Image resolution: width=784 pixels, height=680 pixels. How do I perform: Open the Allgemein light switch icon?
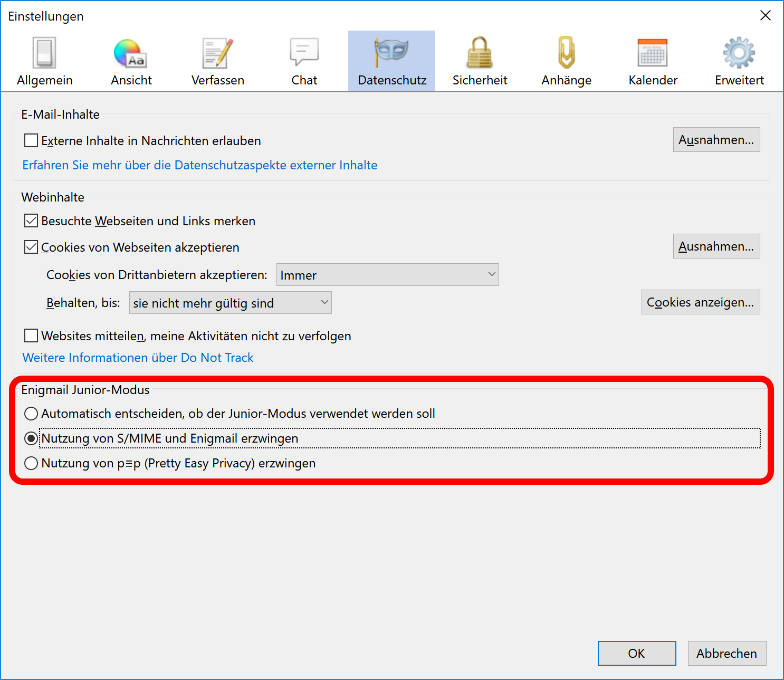[x=44, y=53]
